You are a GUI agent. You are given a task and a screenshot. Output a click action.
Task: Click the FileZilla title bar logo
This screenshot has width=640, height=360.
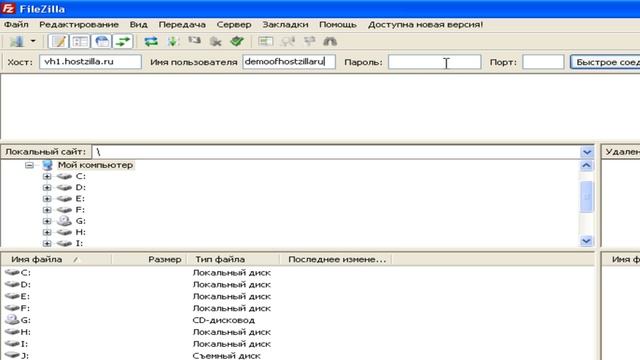pos(9,9)
